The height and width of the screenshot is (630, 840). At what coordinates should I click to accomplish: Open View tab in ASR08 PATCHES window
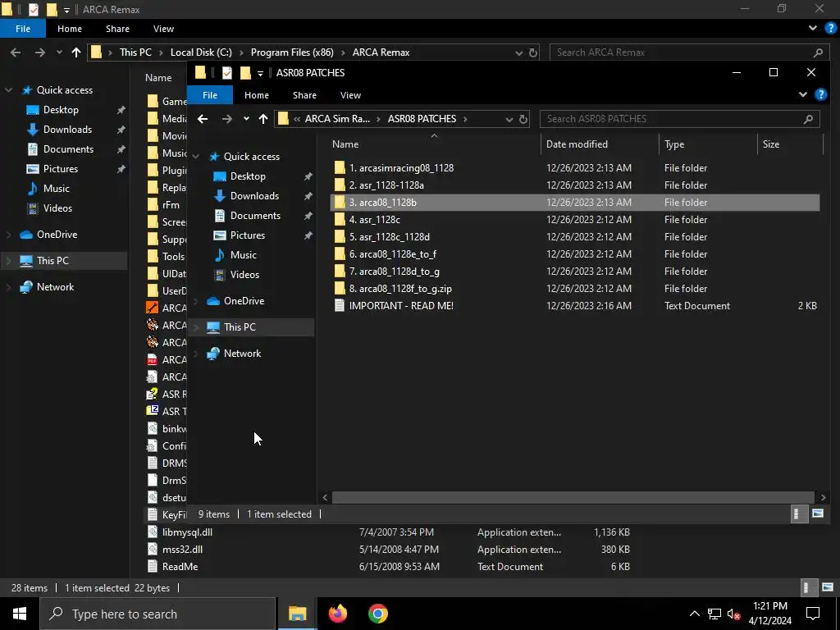350,95
